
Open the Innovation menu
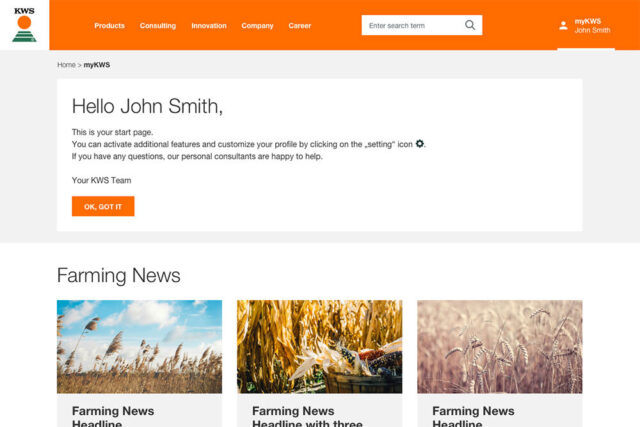[x=209, y=26]
